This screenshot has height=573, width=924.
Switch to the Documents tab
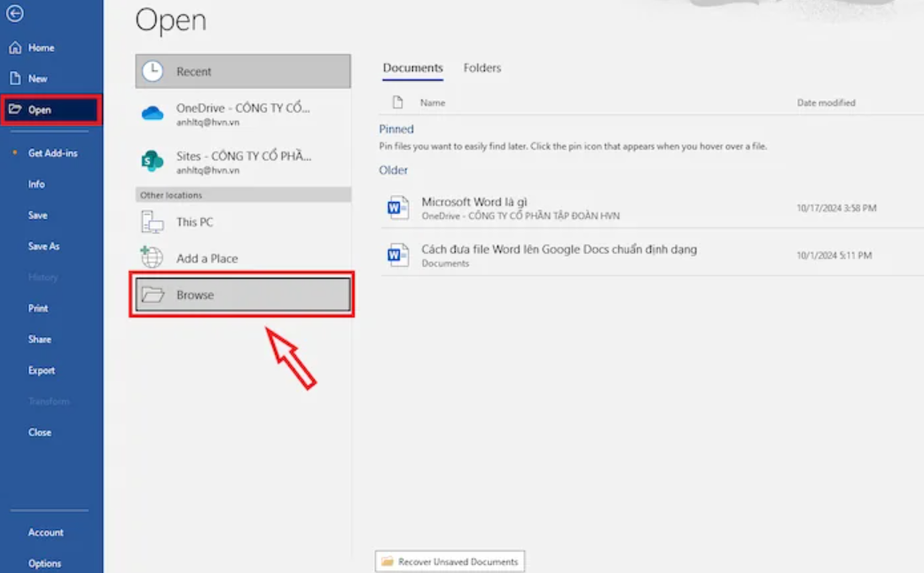coord(412,67)
